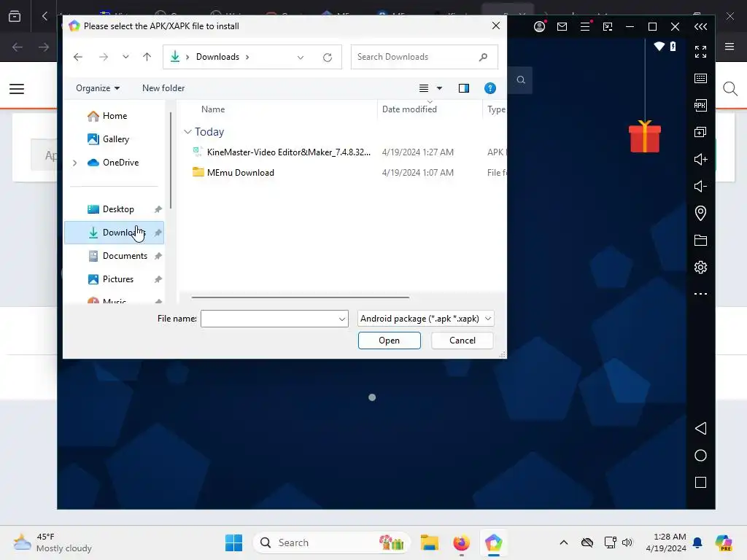This screenshot has width=747, height=560.
Task: Click the File name input field
Action: (x=270, y=319)
